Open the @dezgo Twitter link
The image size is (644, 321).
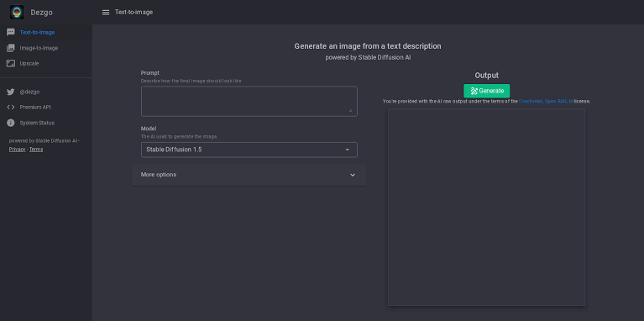click(46, 92)
